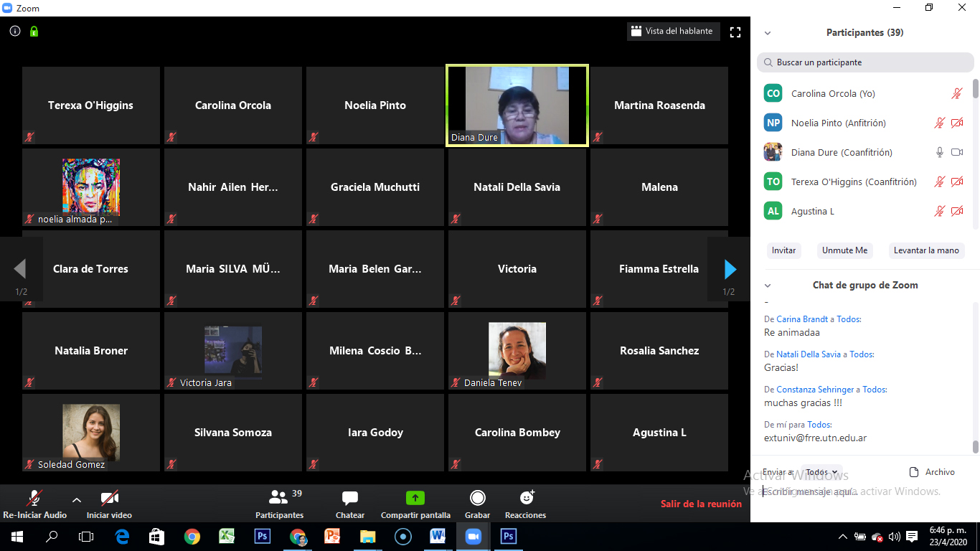Image resolution: width=980 pixels, height=551 pixels.
Task: Click Levantar la mano button
Action: tap(925, 250)
